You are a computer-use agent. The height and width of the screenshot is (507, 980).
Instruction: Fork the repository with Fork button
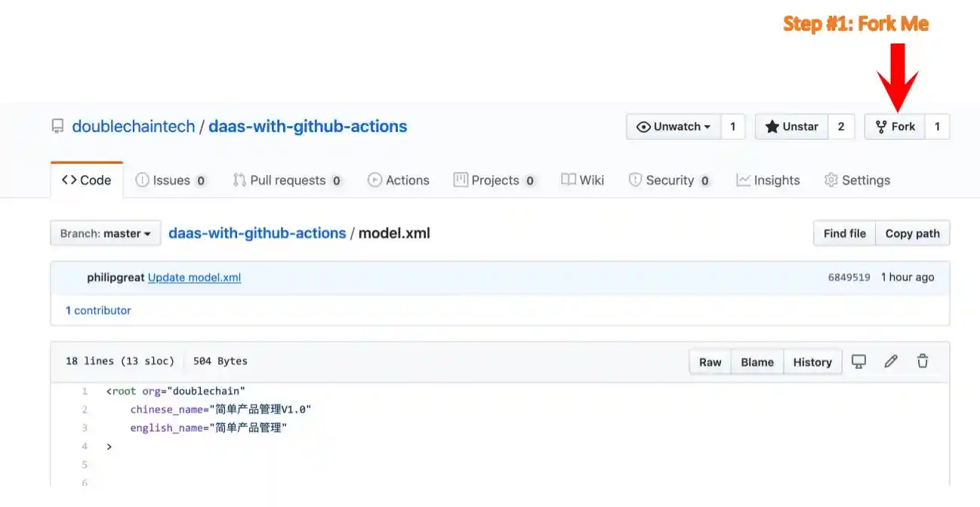[x=895, y=127]
